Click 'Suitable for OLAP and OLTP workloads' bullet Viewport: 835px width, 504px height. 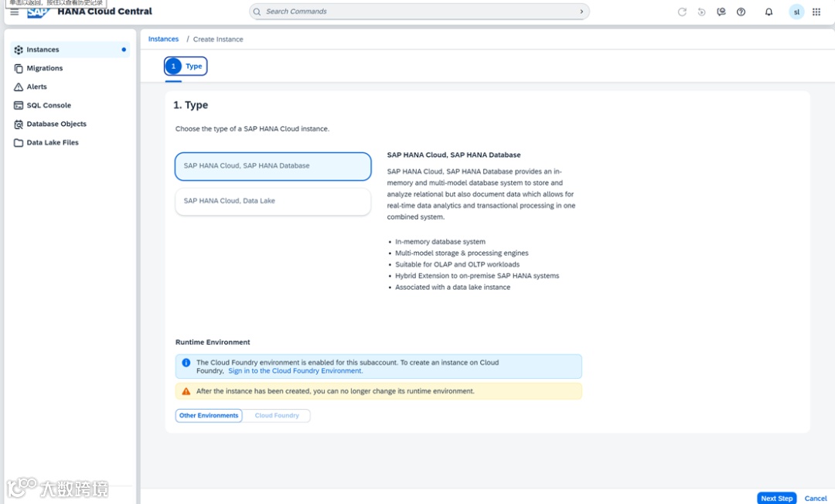pyautogui.click(x=457, y=264)
